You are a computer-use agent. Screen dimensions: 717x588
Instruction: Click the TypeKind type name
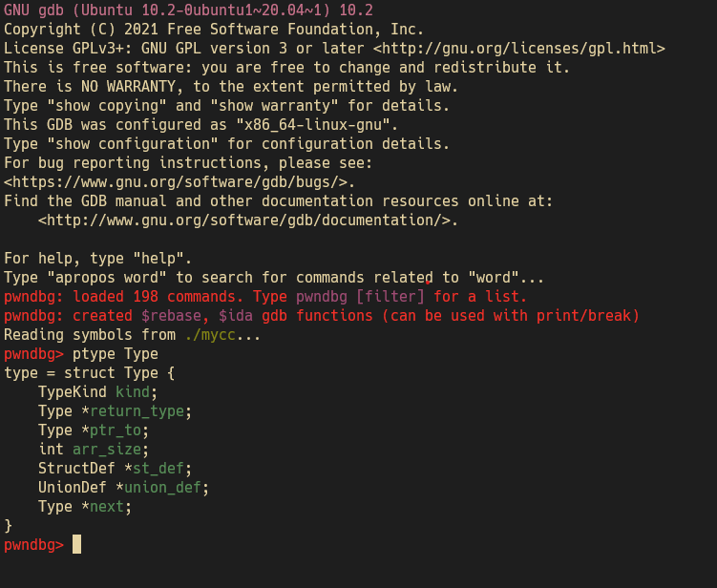coord(73,392)
